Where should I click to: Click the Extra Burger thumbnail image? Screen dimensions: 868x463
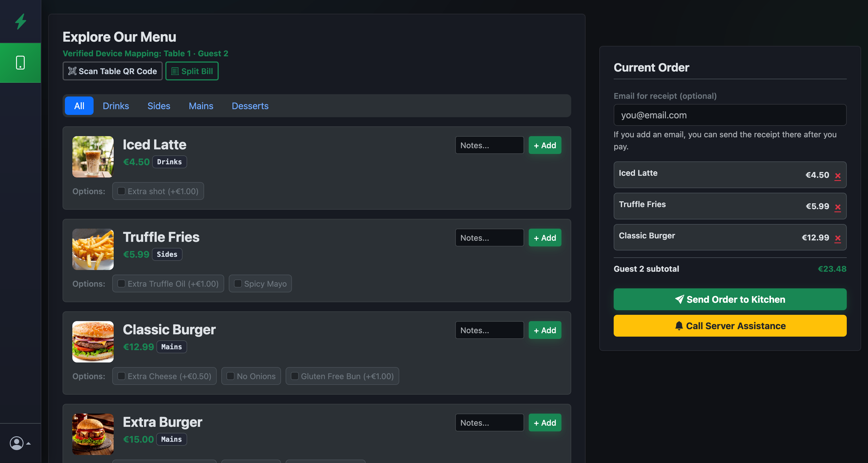[93, 434]
